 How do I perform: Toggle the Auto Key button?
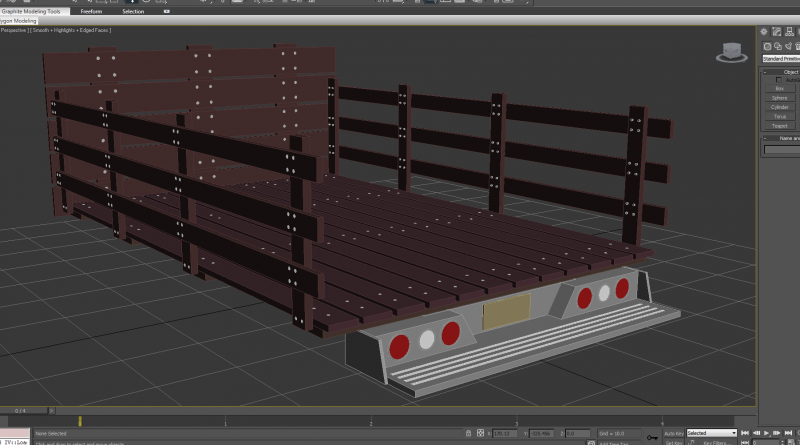pos(673,433)
